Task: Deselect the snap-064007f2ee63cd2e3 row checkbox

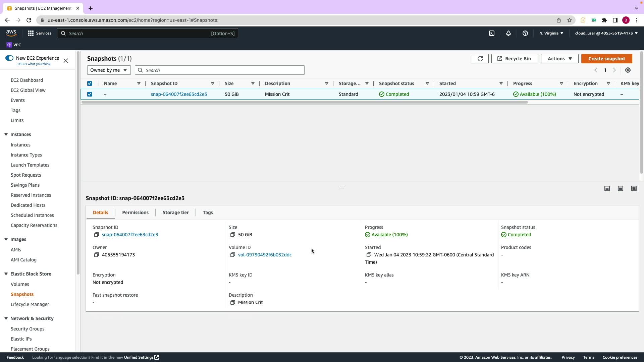Action: click(90, 94)
